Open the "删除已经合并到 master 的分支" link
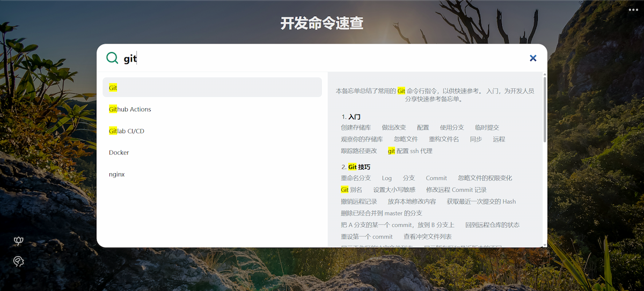The image size is (644, 291). (382, 213)
